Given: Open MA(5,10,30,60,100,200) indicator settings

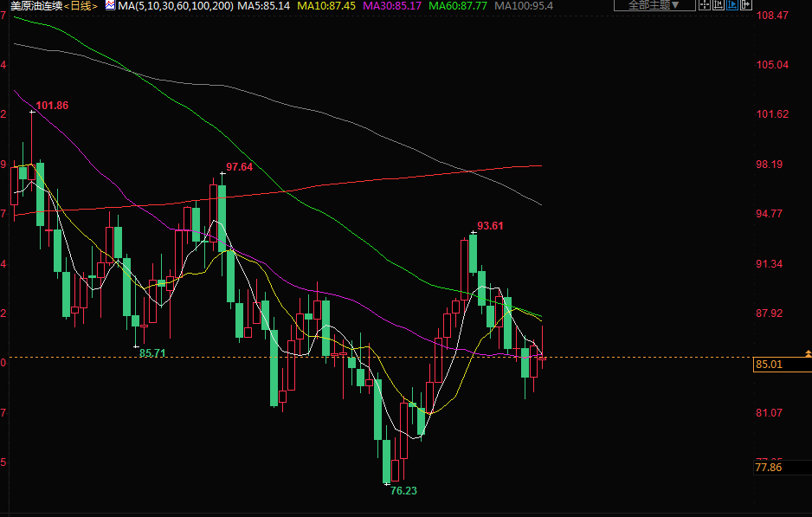Looking at the screenshot, I should click(x=176, y=5).
